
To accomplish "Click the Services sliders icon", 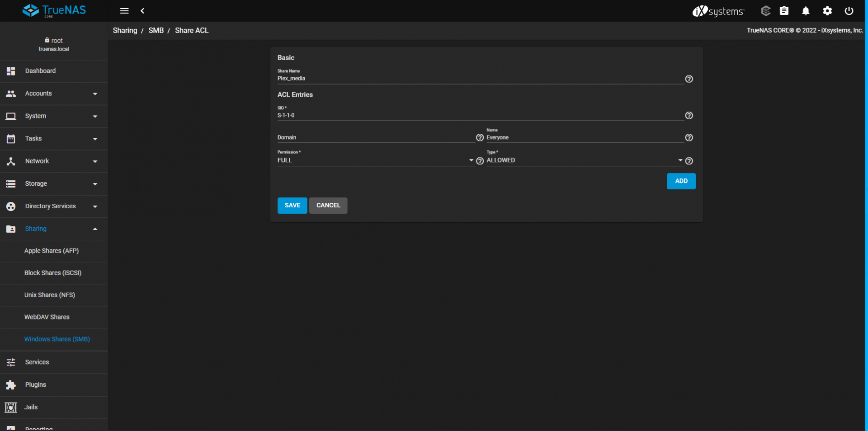I will pyautogui.click(x=11, y=362).
